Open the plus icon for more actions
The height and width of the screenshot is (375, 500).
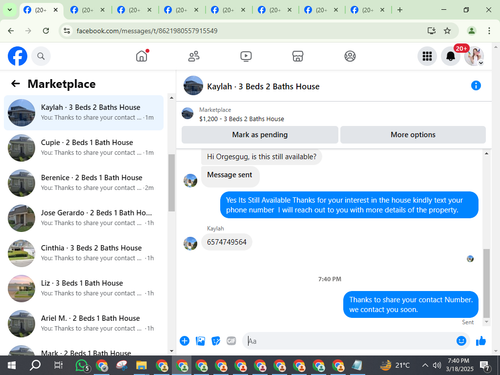tap(184, 341)
